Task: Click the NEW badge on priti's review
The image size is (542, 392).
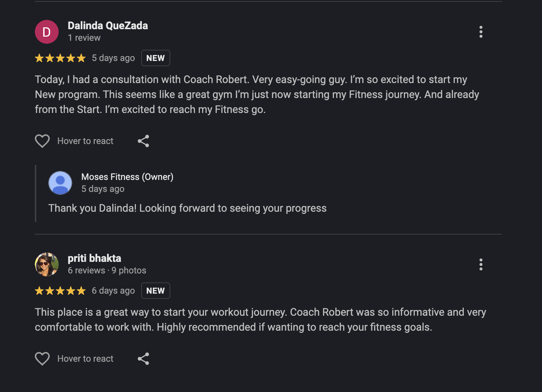Action: tap(155, 291)
